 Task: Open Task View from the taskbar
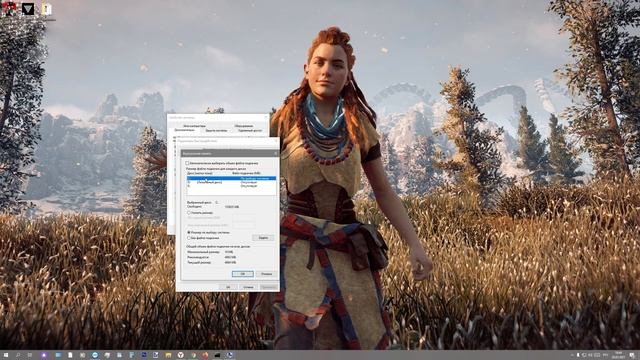pos(30,356)
